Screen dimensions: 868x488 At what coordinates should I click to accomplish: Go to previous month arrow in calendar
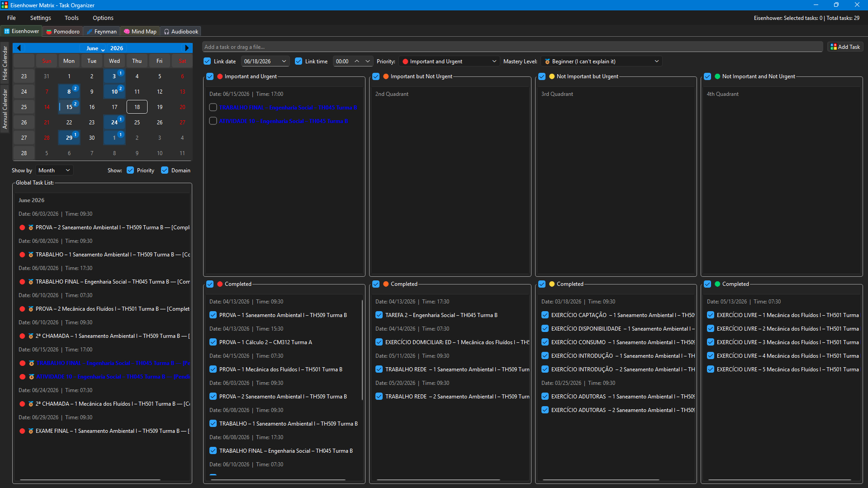(19, 48)
